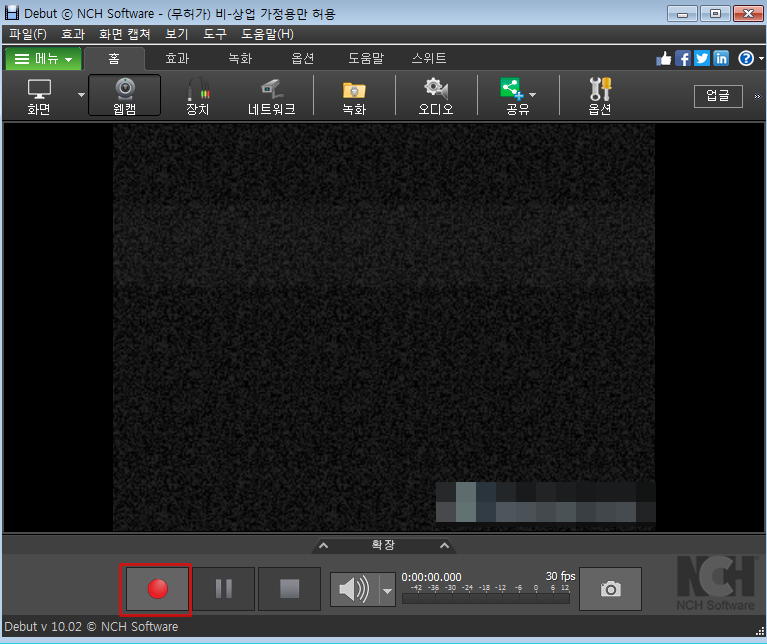Screen dimensions: 767x644
Task: Click the audio level meter bar
Action: coord(486,599)
